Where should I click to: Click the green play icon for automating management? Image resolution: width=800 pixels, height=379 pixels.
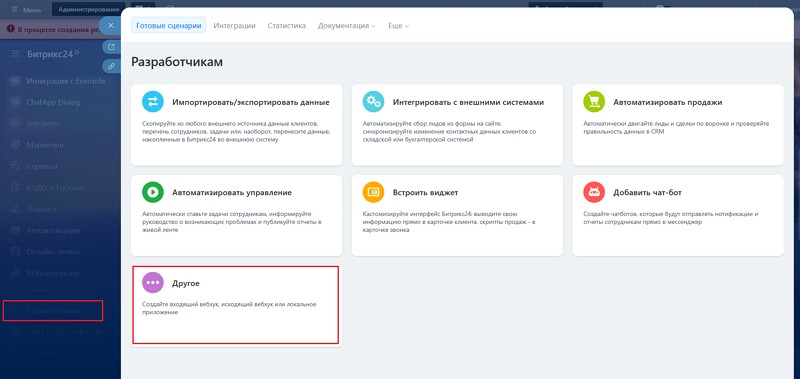pyautogui.click(x=153, y=192)
